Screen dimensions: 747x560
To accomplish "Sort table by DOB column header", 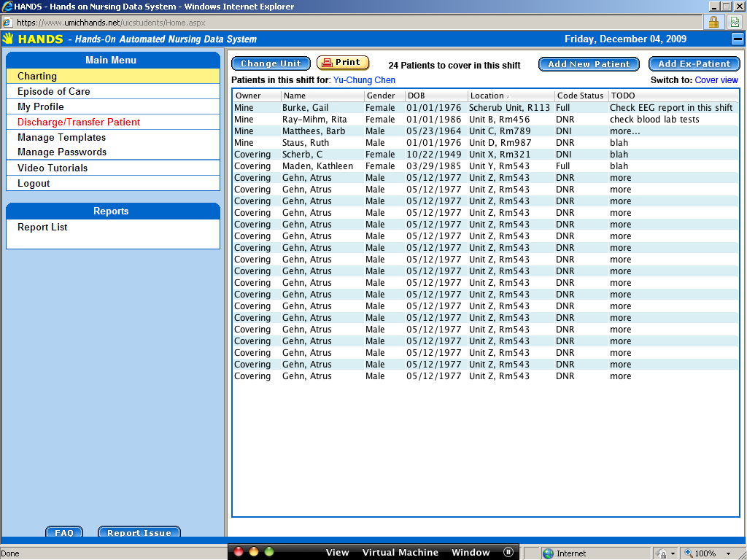I will tap(436, 96).
